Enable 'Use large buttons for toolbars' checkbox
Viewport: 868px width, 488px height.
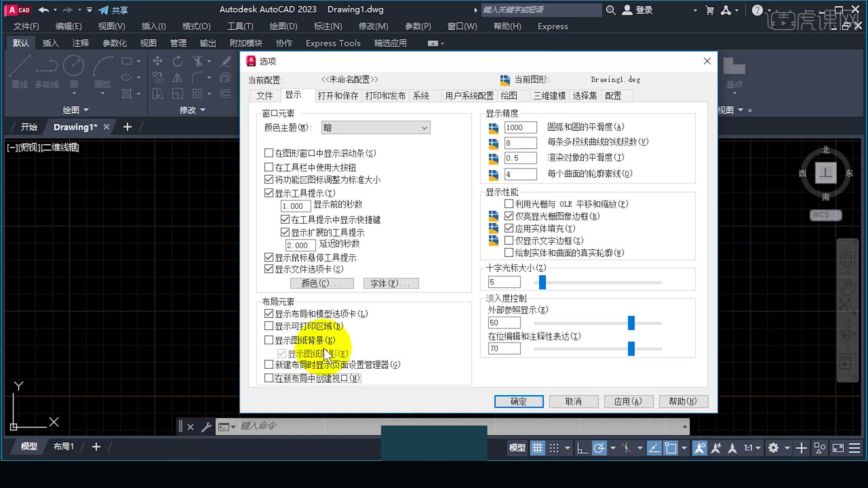tap(269, 167)
